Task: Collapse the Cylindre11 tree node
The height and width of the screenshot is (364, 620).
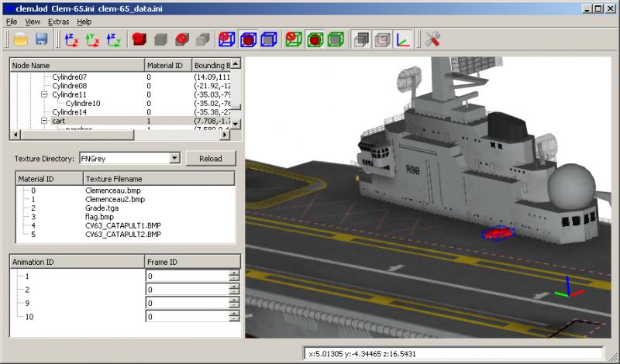Action: 44,94
